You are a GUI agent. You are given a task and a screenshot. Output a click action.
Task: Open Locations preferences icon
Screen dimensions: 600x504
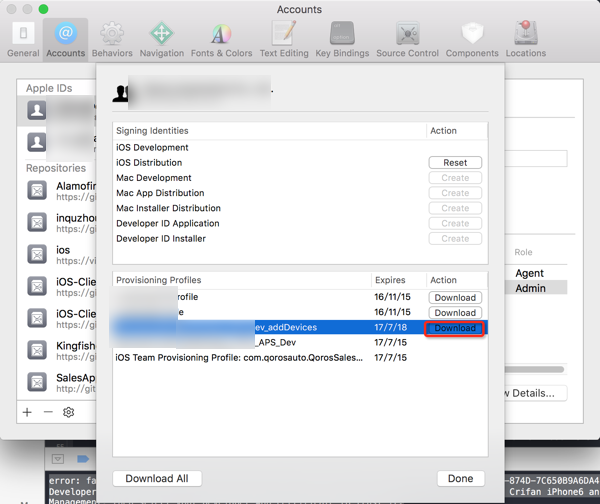[x=526, y=40]
